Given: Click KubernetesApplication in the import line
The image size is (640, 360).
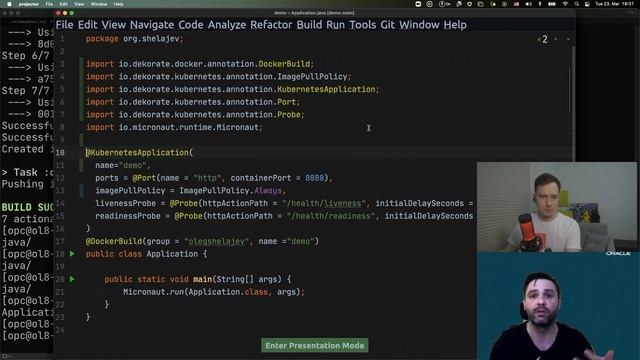Looking at the screenshot, I should point(326,89).
